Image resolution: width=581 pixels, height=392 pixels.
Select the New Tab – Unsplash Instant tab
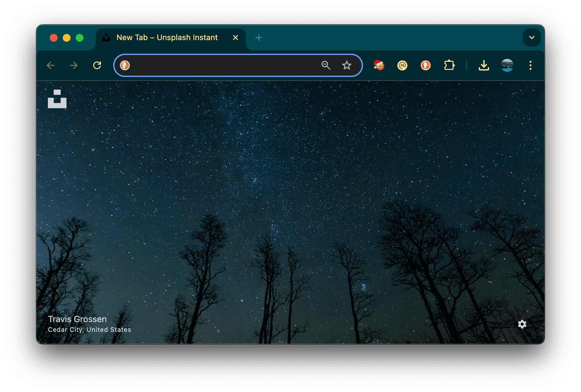167,38
